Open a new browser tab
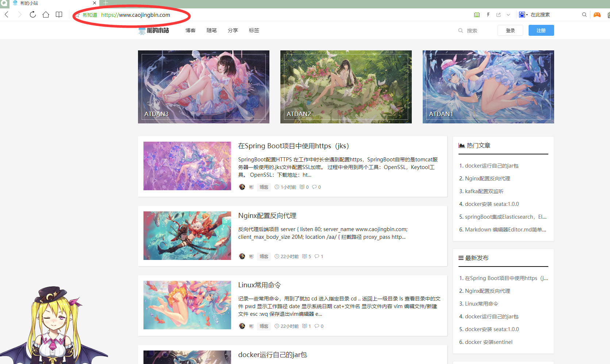Image resolution: width=610 pixels, height=364 pixels. click(105, 3)
